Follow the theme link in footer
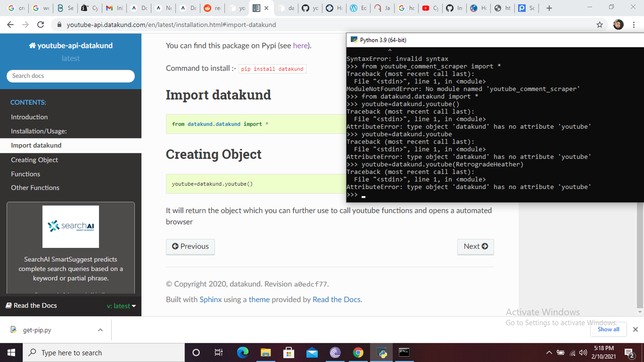Viewport: 644px width, 362px height. coord(259,299)
